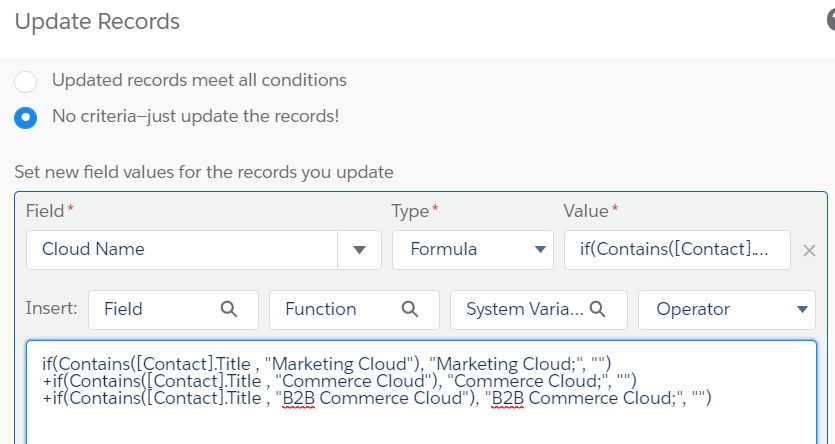This screenshot has height=444, width=835.
Task: Focus the Insert Field search box
Action: [160, 309]
